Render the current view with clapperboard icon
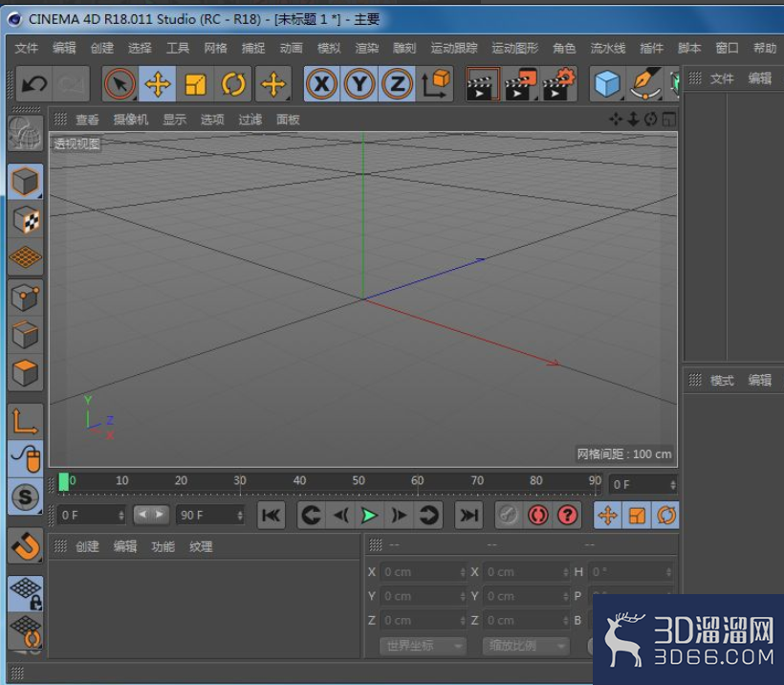The height and width of the screenshot is (685, 784). (483, 83)
